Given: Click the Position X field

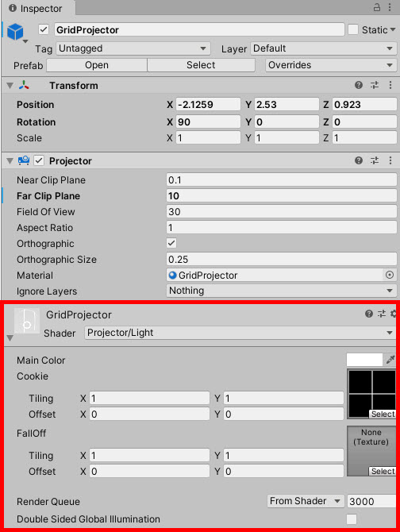Looking at the screenshot, I should click(208, 104).
